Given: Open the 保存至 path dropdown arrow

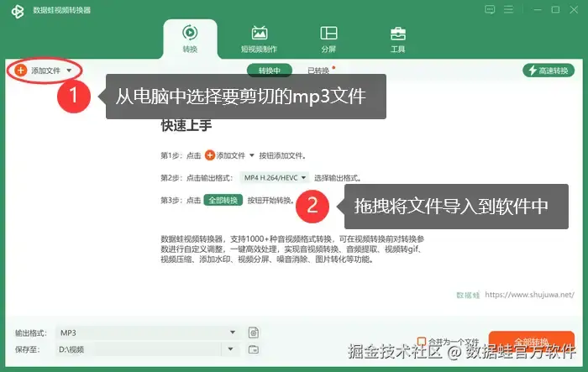Looking at the screenshot, I should click(231, 349).
